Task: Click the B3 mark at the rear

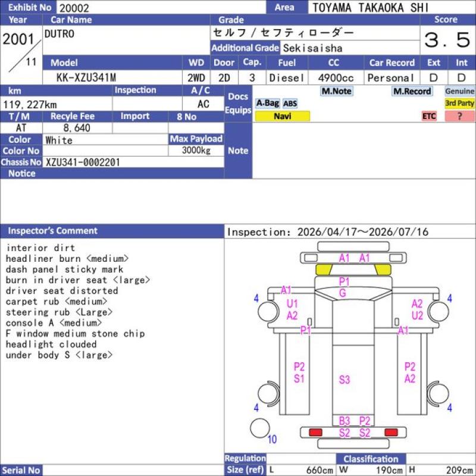Action: 345,421
